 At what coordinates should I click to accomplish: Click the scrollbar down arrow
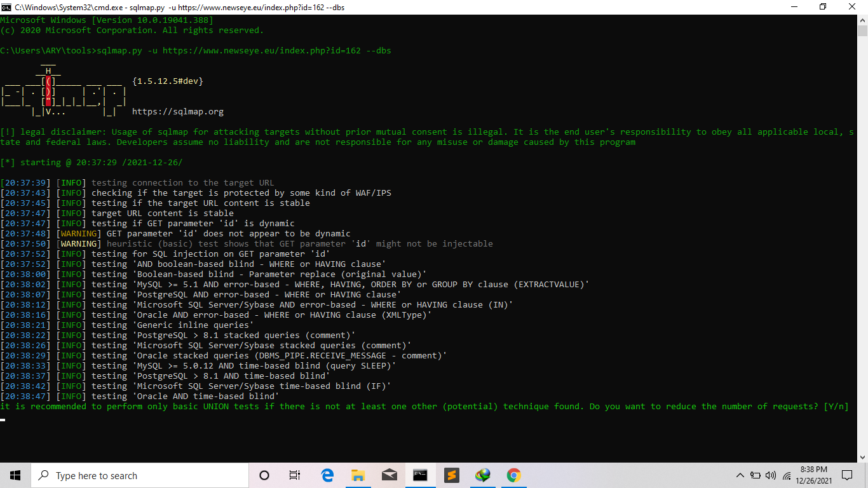[x=862, y=457]
